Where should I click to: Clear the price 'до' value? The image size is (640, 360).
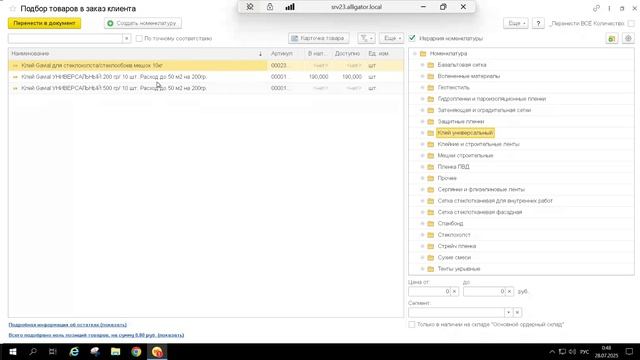509,291
